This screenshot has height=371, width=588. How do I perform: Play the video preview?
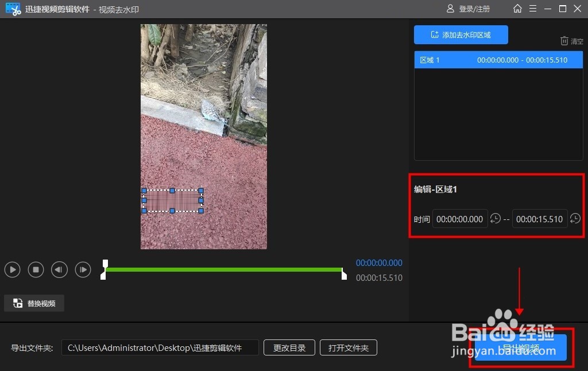coord(12,269)
